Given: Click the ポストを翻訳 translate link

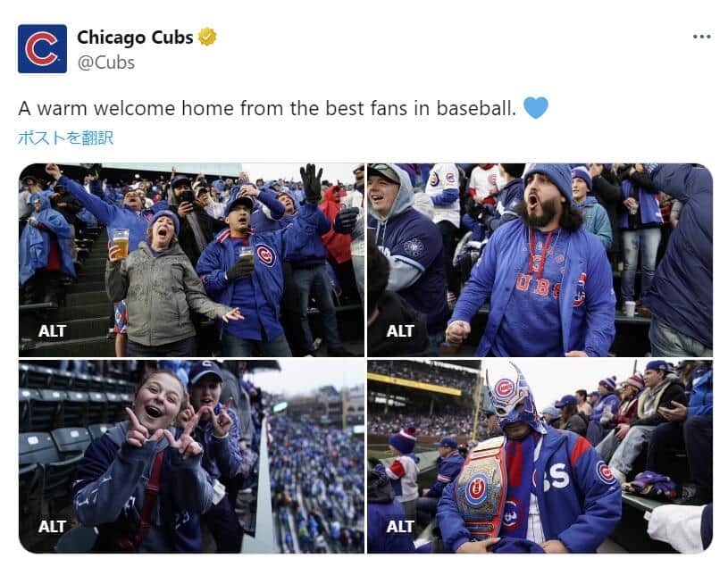Looking at the screenshot, I should coord(65,138).
